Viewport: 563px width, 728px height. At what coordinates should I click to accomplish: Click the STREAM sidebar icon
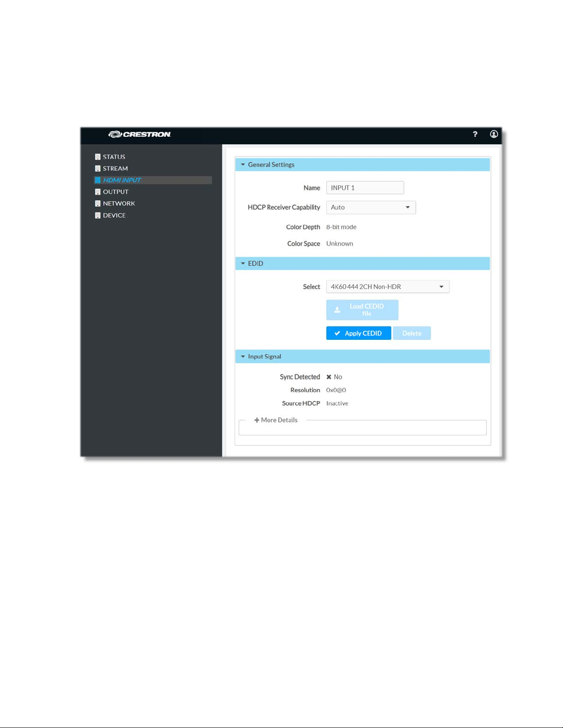pos(97,169)
